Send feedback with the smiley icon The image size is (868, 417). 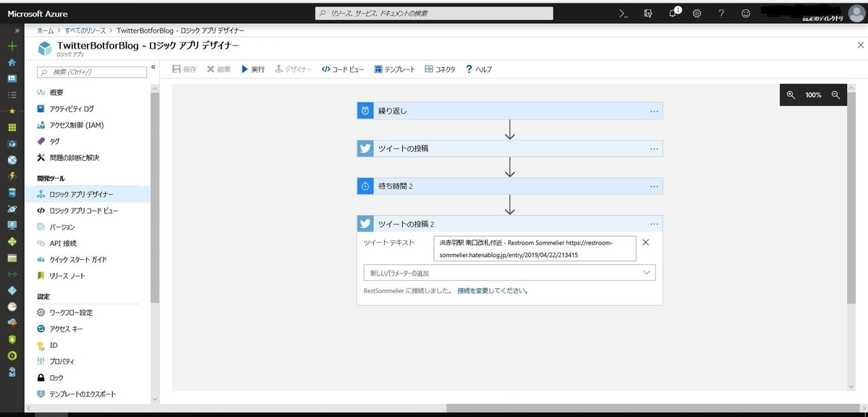[746, 13]
